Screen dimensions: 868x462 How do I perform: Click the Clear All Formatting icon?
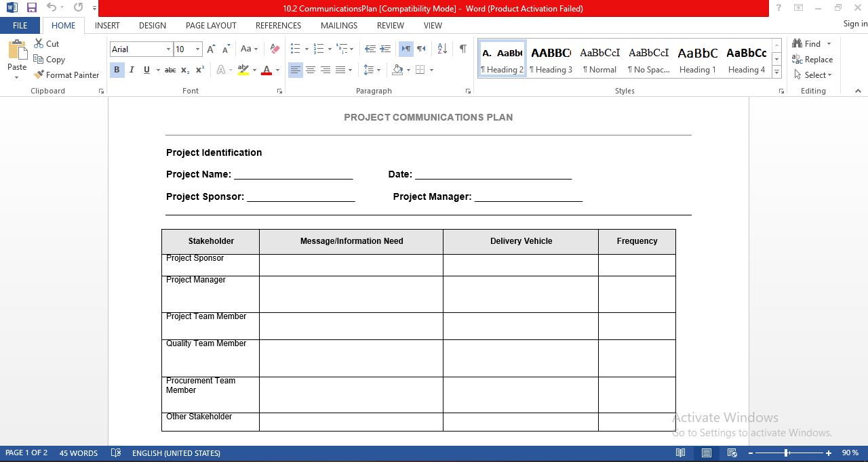coord(274,49)
